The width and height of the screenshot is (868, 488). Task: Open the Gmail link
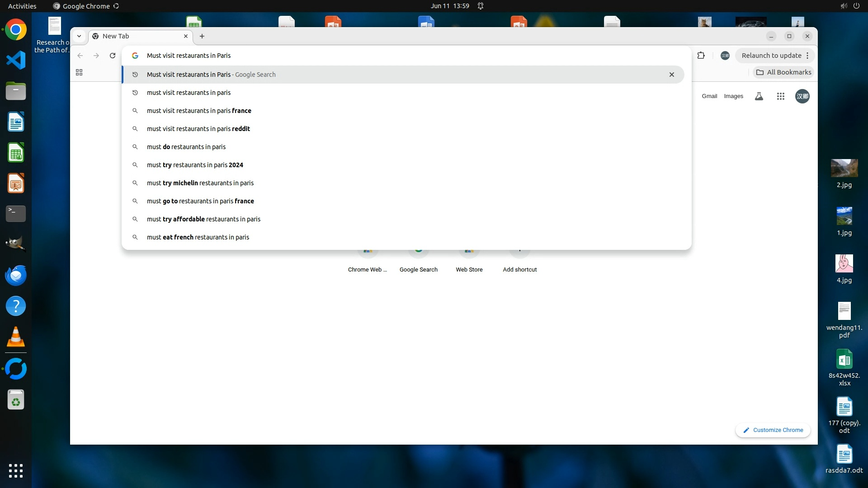tap(709, 96)
